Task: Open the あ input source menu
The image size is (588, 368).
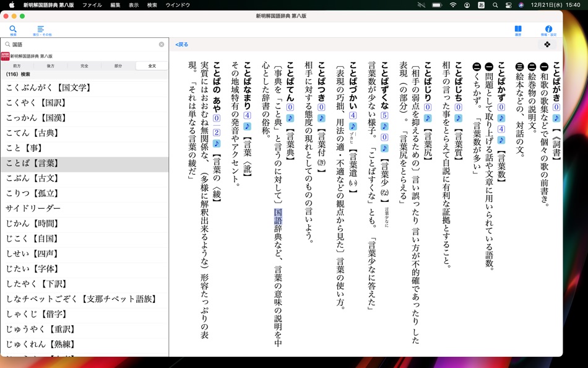Action: [x=481, y=5]
